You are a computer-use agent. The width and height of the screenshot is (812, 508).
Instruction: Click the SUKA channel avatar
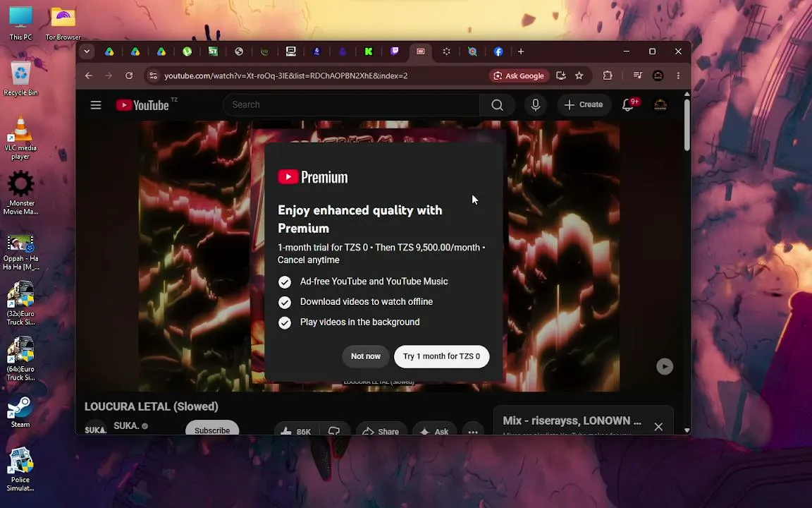pyautogui.click(x=95, y=428)
